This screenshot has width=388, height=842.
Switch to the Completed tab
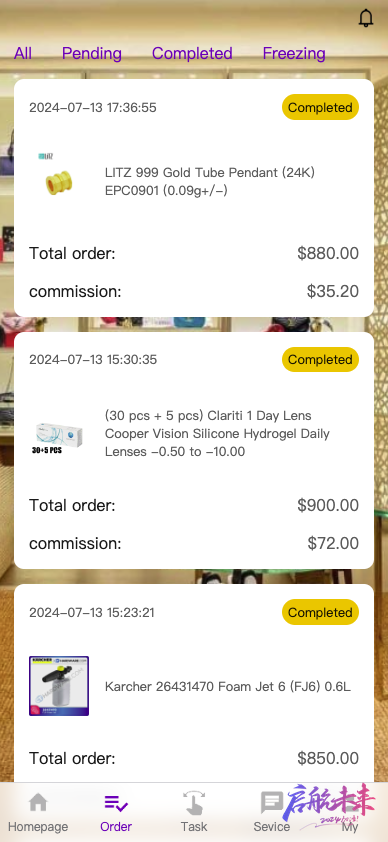tap(192, 53)
